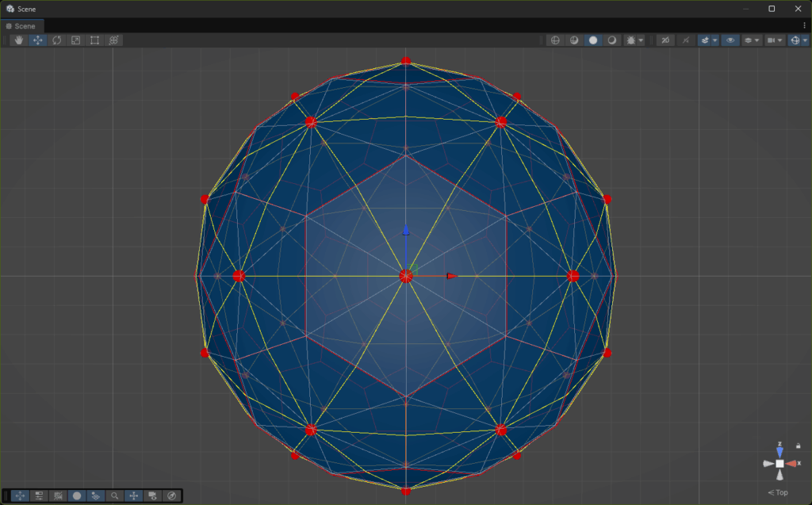Open the Gizmos dropdown arrow
This screenshot has width=812, height=505.
tap(803, 40)
